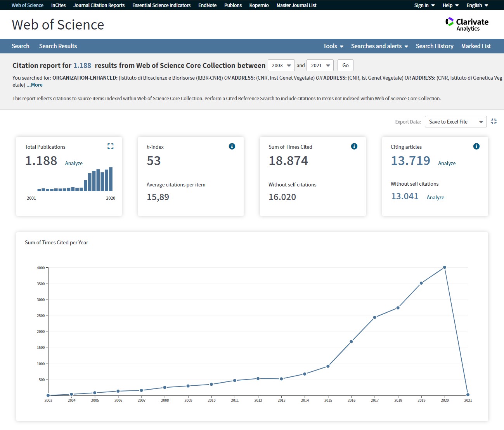Click the collapse view icon beside Export Data
Screen dimensions: 504x430
coord(494,122)
